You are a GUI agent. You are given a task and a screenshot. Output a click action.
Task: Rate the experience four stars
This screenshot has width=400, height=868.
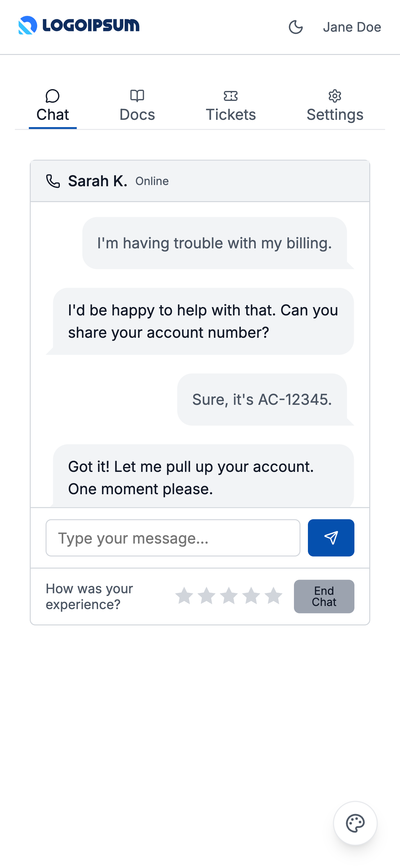pyautogui.click(x=251, y=596)
